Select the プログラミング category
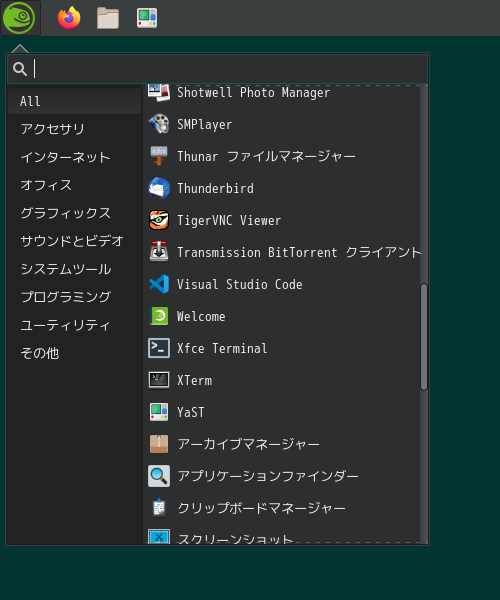The height and width of the screenshot is (600, 500). click(74, 297)
